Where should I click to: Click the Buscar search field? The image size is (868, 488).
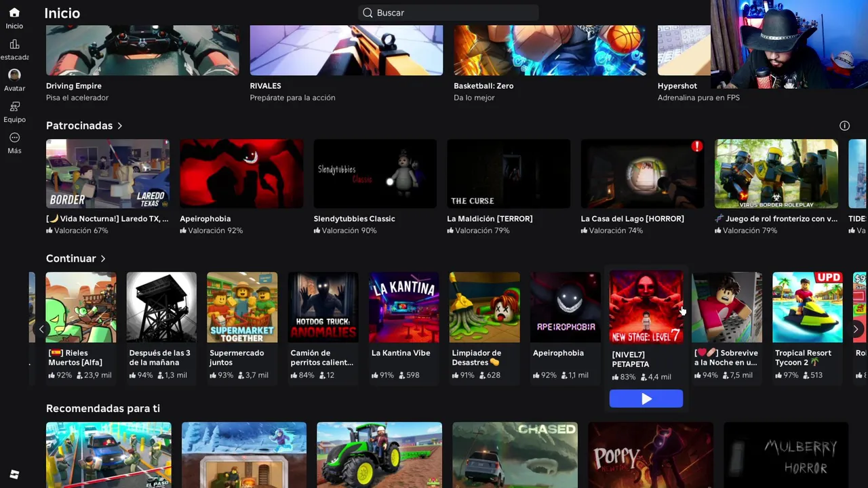pos(448,13)
